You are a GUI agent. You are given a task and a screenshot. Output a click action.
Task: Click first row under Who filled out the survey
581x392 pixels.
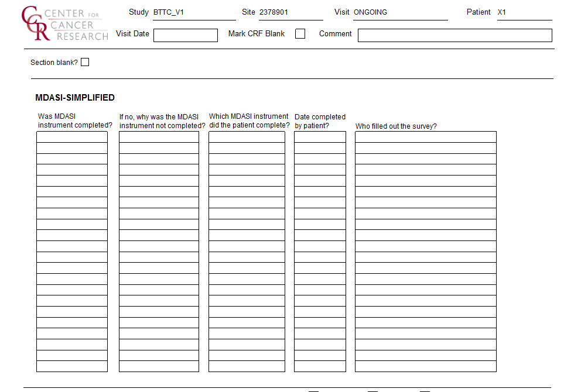coord(425,137)
